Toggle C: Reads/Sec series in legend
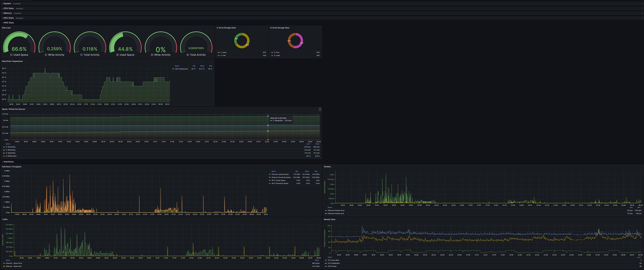This screenshot has width=644, height=270. tap(11, 147)
